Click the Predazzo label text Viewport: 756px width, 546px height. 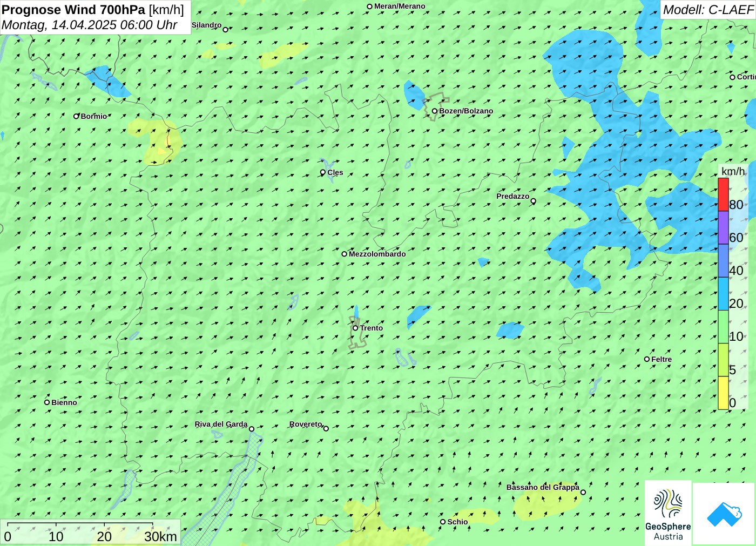pos(512,196)
